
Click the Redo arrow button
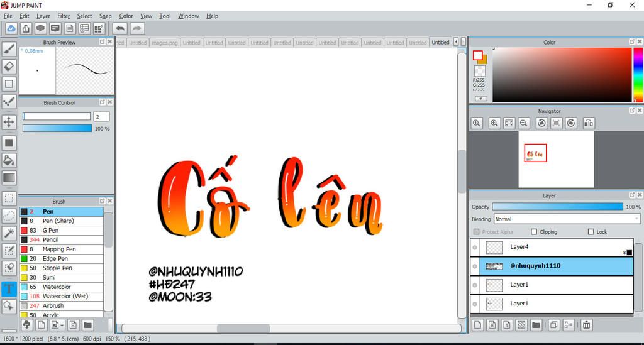(137, 28)
